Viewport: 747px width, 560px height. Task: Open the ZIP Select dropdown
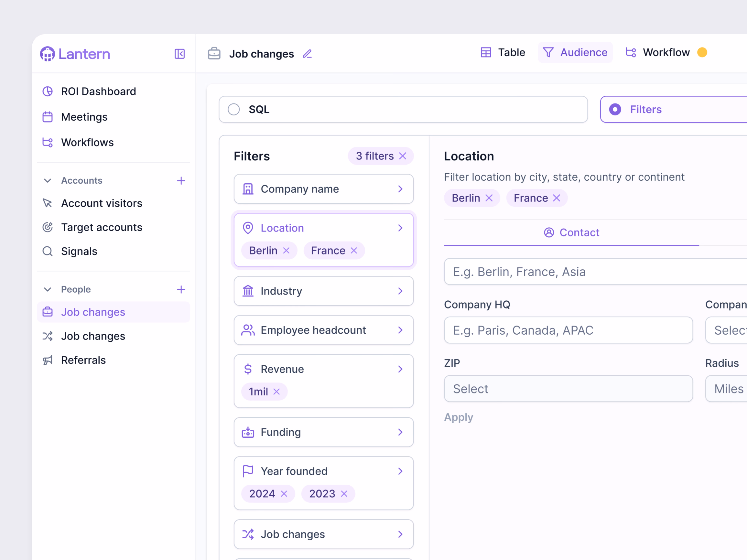click(568, 389)
